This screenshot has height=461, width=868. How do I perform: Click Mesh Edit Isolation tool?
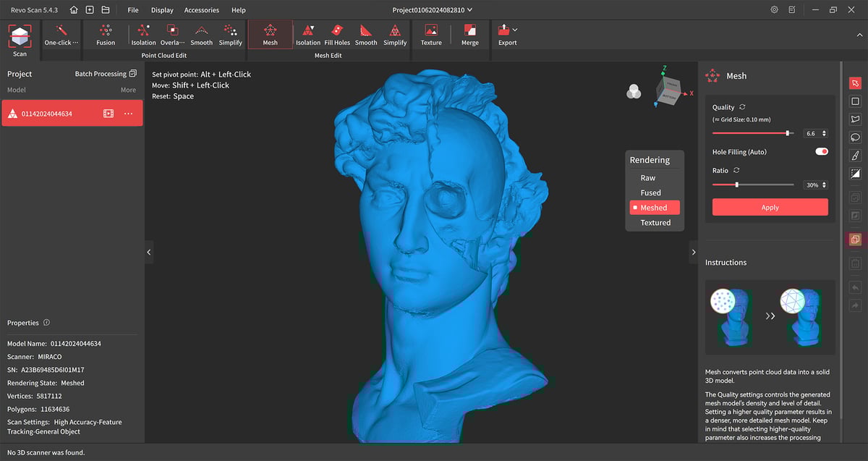point(308,34)
